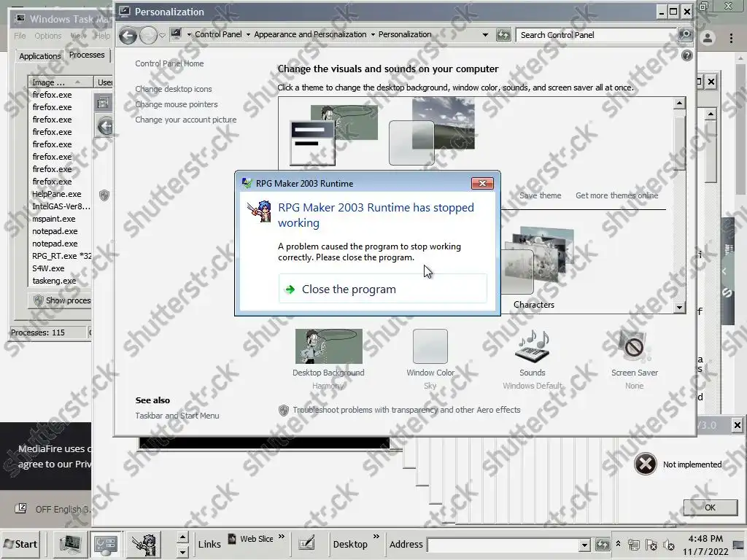Open Screen Saver settings
Viewport: 747px width, 560px height.
tap(635, 359)
